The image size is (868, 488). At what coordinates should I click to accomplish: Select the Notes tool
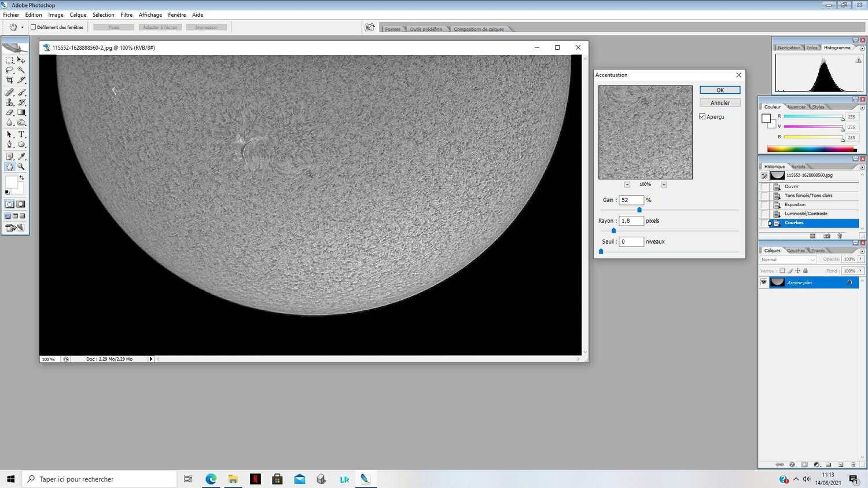tap(9, 156)
